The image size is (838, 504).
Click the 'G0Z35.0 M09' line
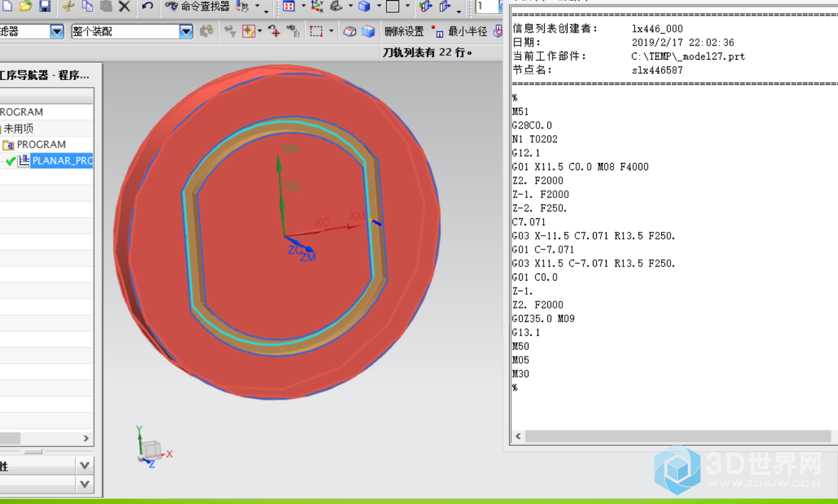(543, 318)
